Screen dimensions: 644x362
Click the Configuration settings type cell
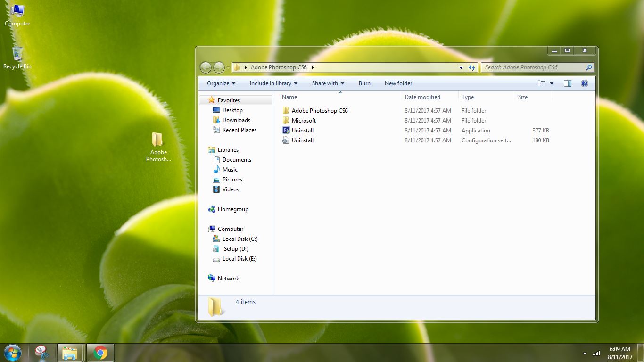point(486,140)
